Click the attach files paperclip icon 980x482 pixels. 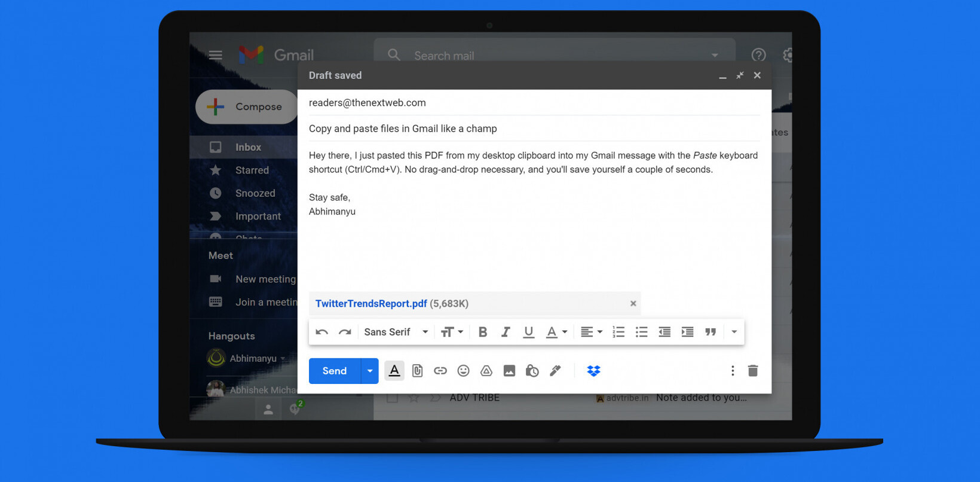(417, 371)
